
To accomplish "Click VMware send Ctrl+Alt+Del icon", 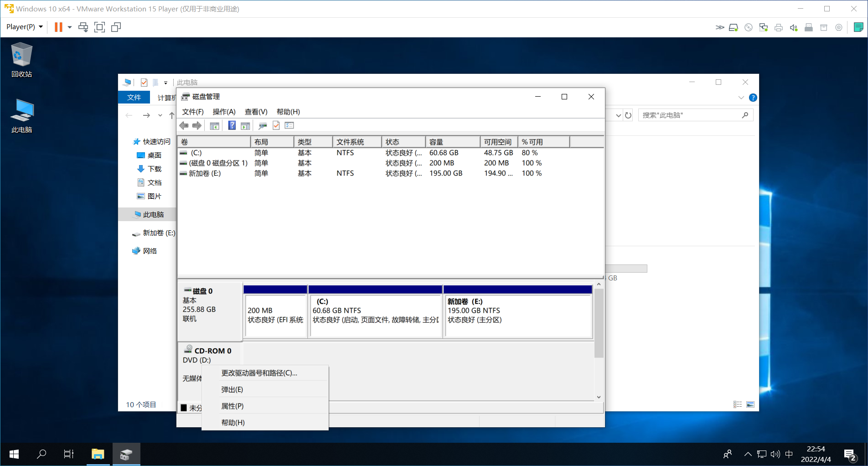I will 83,27.
